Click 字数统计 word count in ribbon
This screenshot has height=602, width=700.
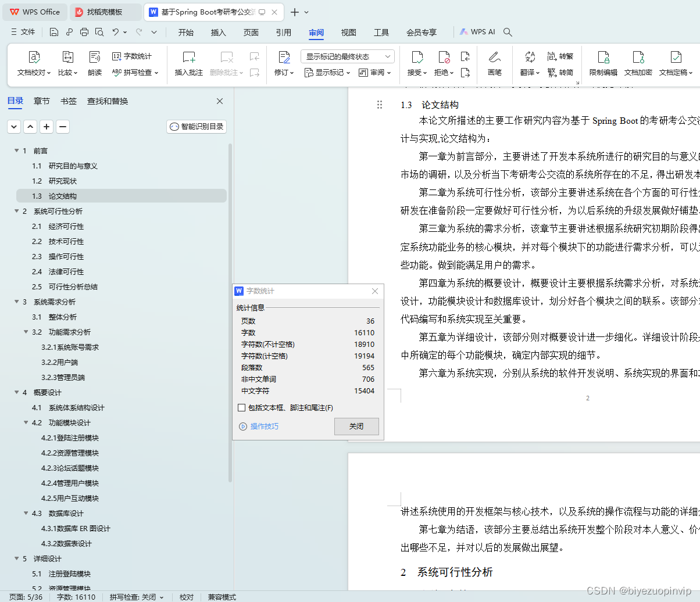point(131,56)
